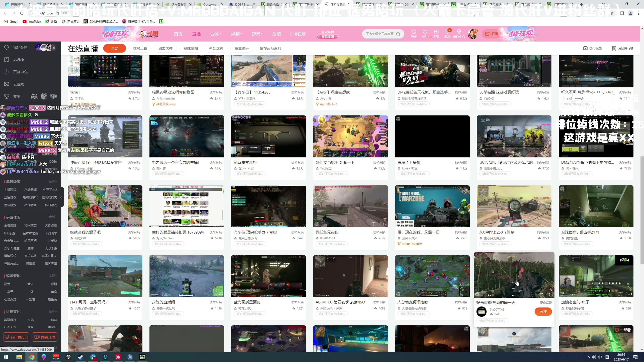
Task: Open the Chrome three-dot menu
Action: 638,13
